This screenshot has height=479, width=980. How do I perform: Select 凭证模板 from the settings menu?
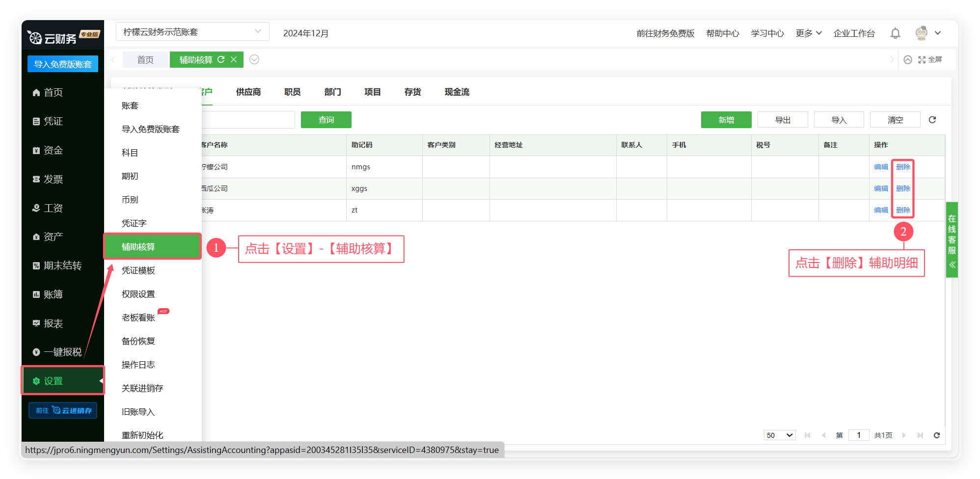click(x=138, y=270)
